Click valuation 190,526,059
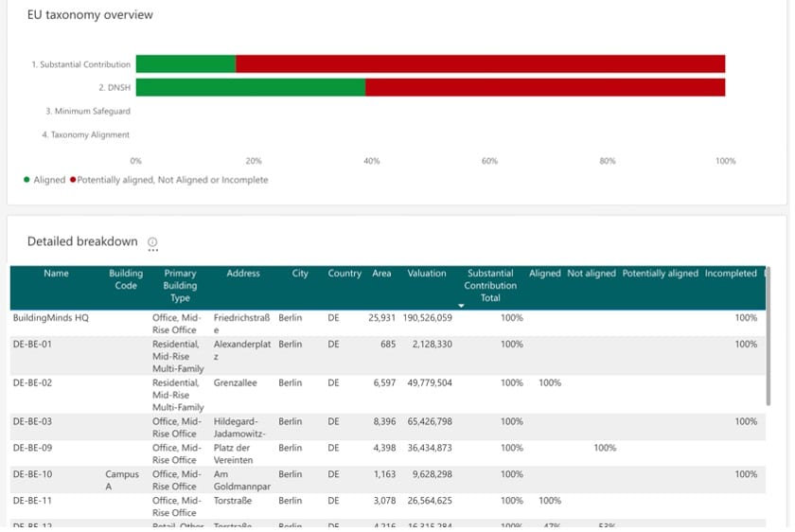795x532 pixels. [428, 318]
